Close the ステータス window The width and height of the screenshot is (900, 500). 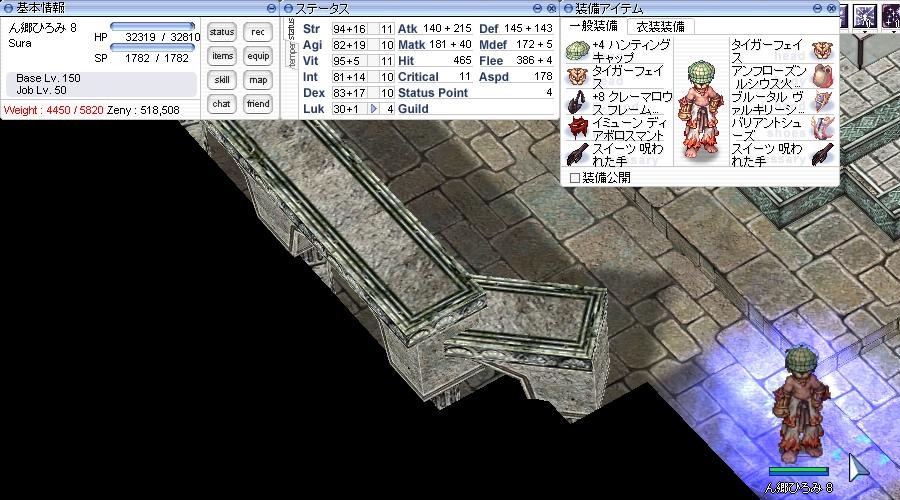click(551, 8)
